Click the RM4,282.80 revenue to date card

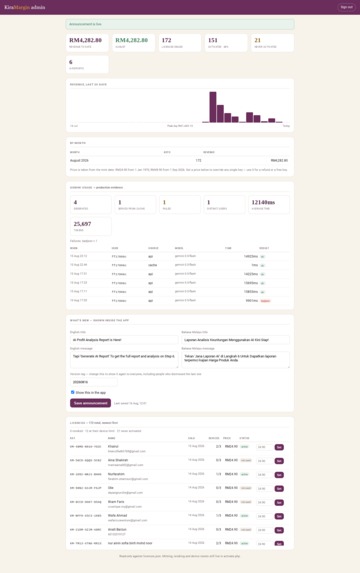click(x=87, y=43)
